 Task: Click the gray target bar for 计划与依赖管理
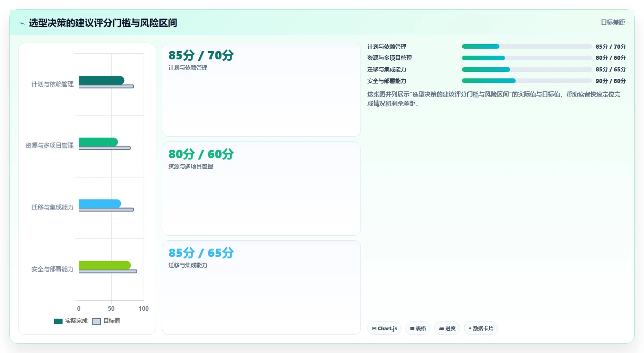click(106, 86)
